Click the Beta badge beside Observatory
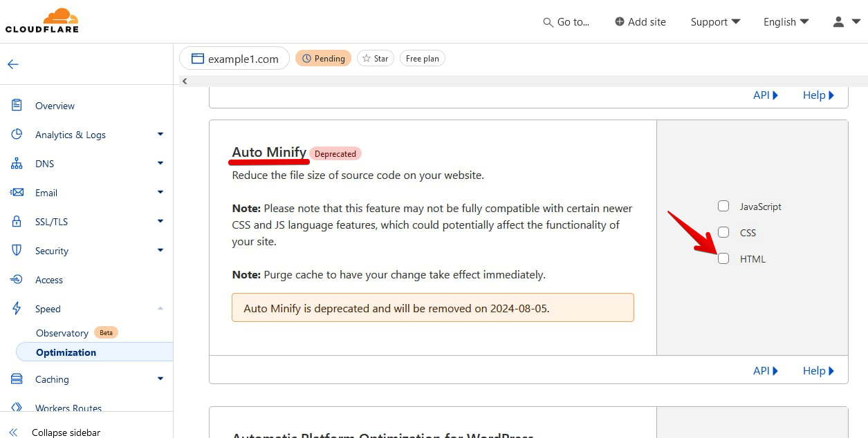The image size is (868, 438). click(106, 332)
